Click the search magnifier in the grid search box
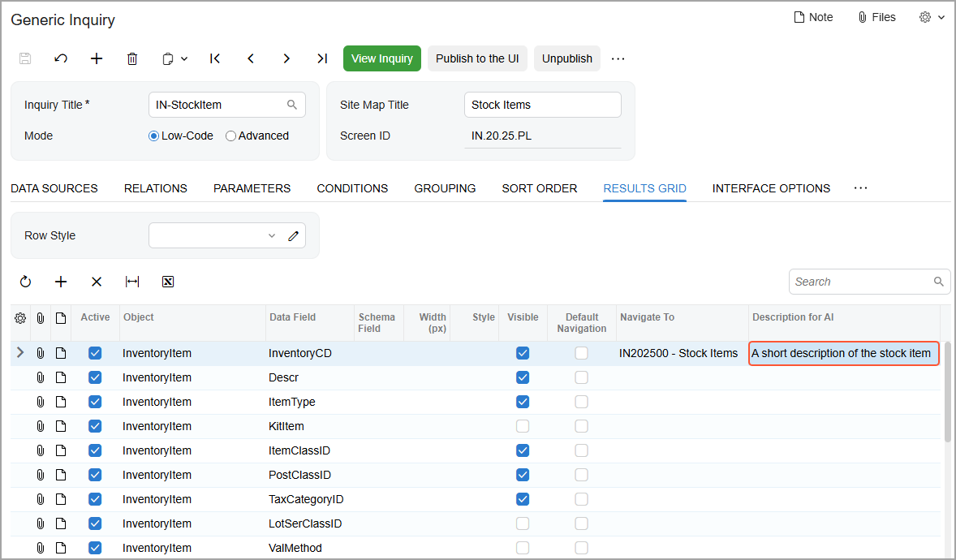Image resolution: width=956 pixels, height=560 pixels. (938, 282)
